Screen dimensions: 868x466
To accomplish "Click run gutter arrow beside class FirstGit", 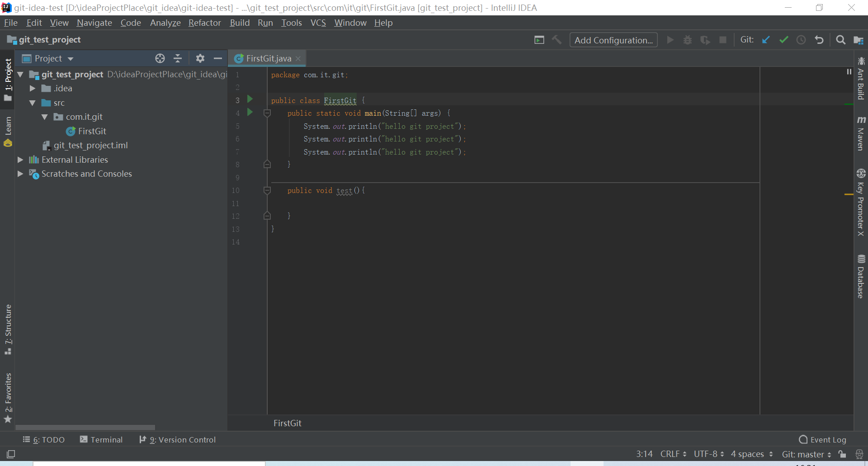I will point(250,99).
